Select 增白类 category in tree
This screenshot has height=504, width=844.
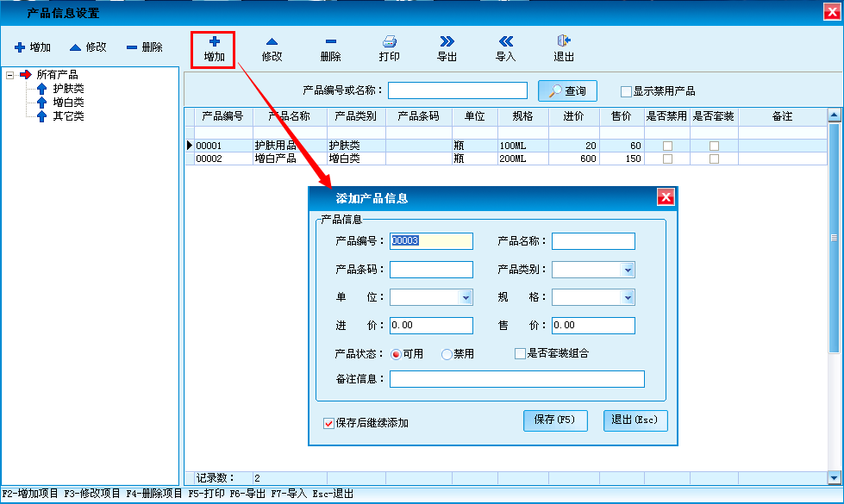(x=68, y=103)
